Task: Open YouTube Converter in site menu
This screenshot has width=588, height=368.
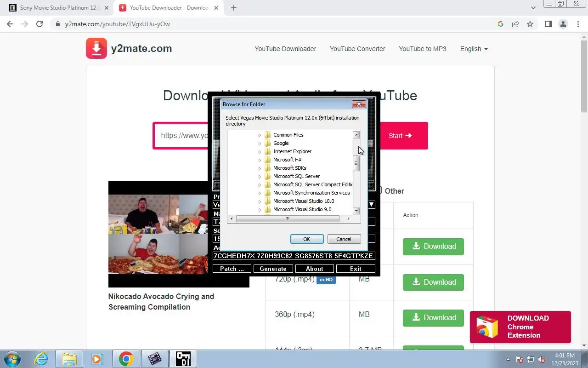Action: coord(357,49)
